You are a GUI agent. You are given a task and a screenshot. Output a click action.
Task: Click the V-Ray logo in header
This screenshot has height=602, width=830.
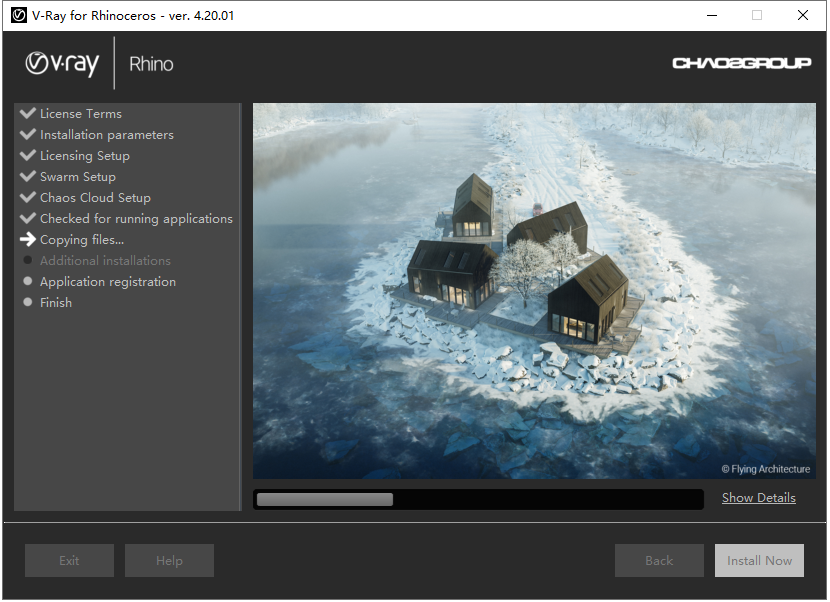click(62, 64)
